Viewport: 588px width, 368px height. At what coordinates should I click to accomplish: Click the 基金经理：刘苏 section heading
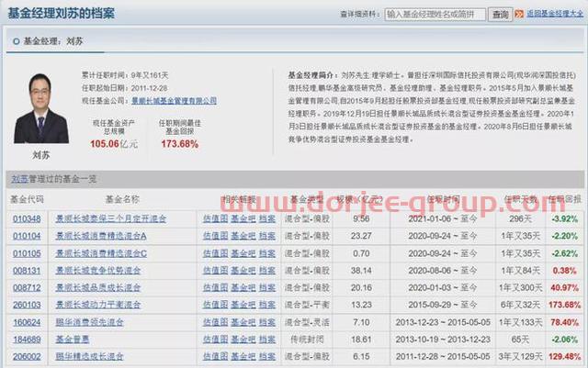(53, 41)
